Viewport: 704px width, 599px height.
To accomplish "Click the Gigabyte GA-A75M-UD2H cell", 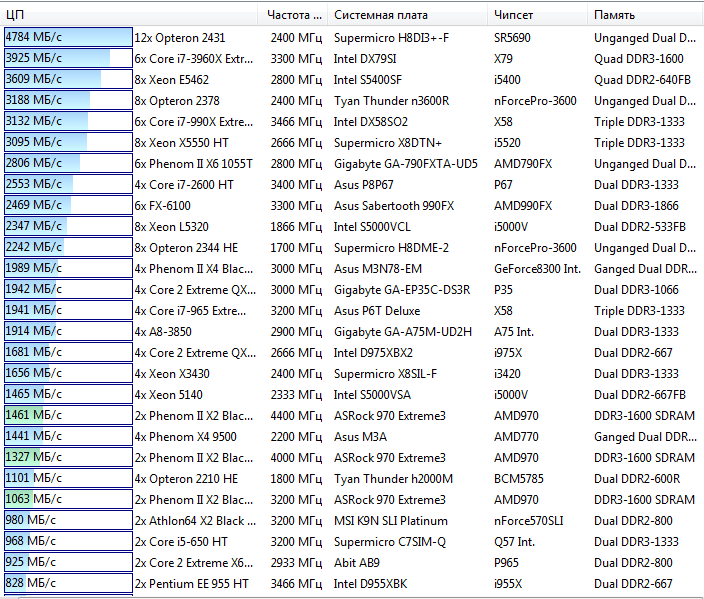I will click(403, 332).
